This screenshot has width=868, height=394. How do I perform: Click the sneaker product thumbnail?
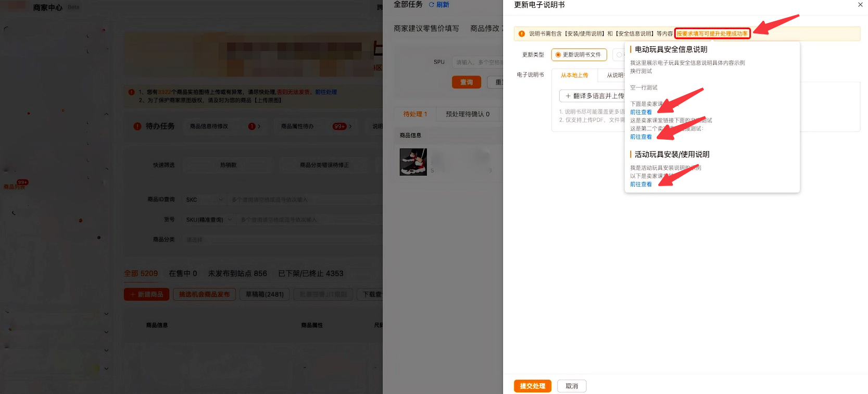click(413, 162)
